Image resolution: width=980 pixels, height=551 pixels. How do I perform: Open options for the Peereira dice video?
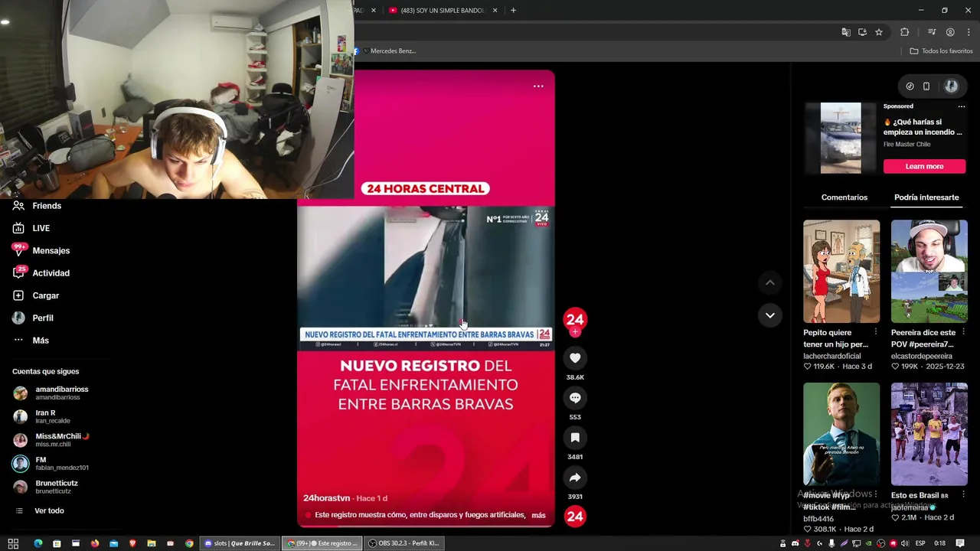click(x=964, y=332)
